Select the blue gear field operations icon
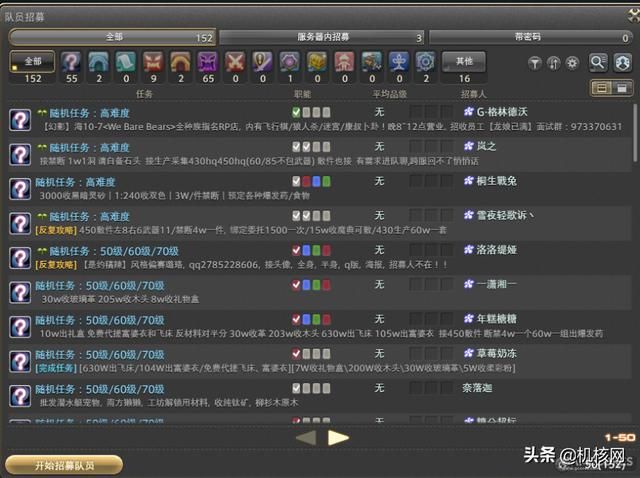The image size is (640, 478). pos(426,62)
